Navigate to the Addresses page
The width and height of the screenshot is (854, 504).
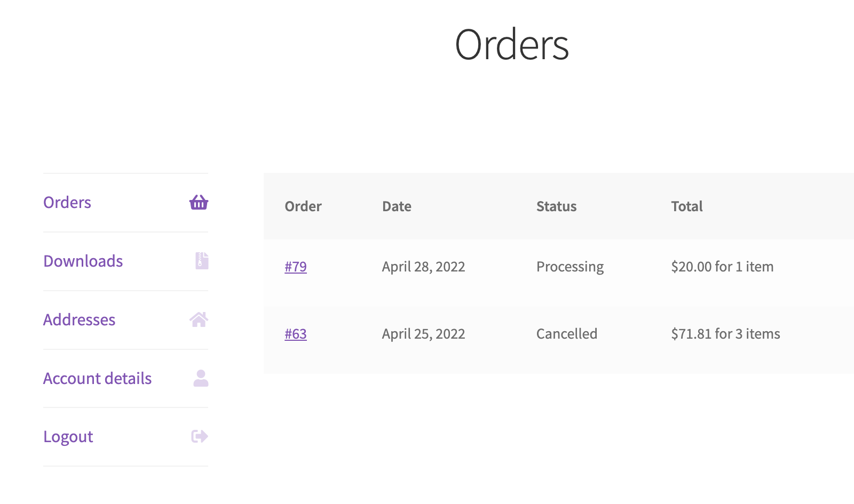pos(79,319)
